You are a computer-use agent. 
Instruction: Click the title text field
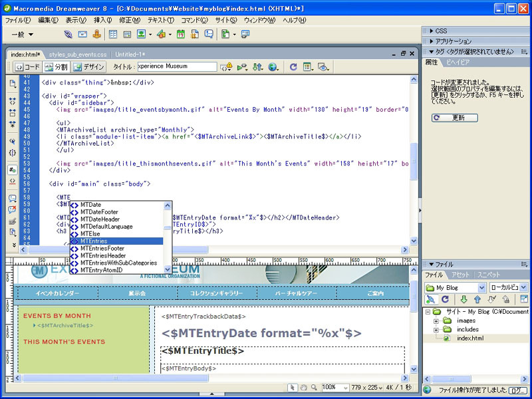[177, 66]
